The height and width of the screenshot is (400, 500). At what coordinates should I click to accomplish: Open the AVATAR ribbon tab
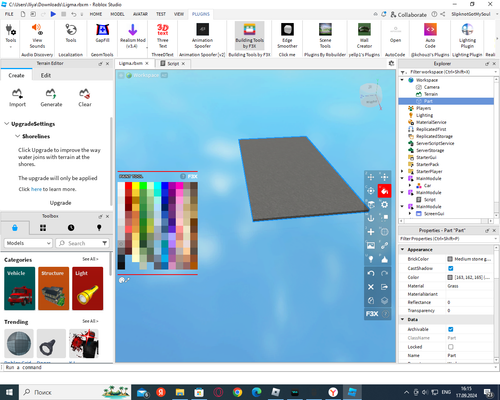[x=140, y=14]
